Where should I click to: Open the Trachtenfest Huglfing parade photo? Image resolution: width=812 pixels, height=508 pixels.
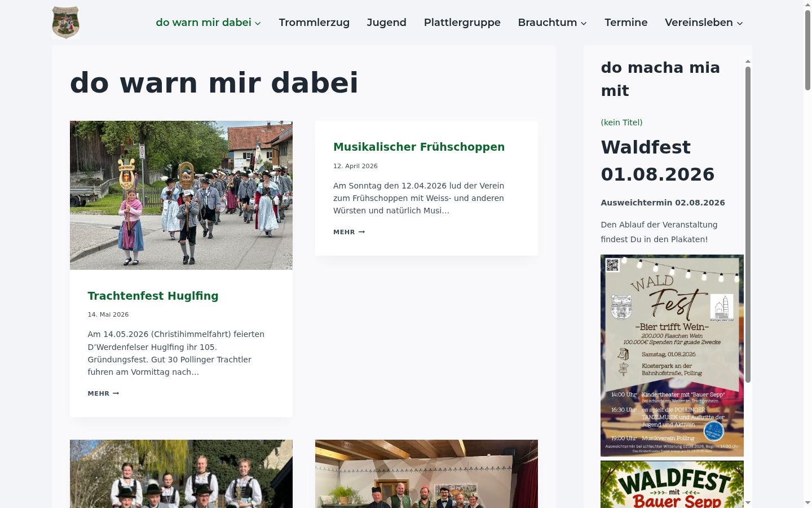tap(181, 195)
